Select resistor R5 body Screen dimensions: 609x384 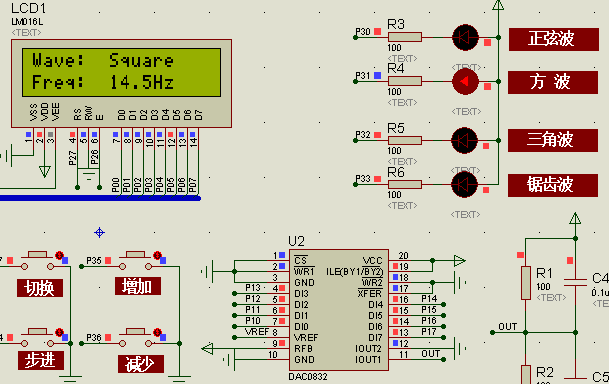pos(405,140)
